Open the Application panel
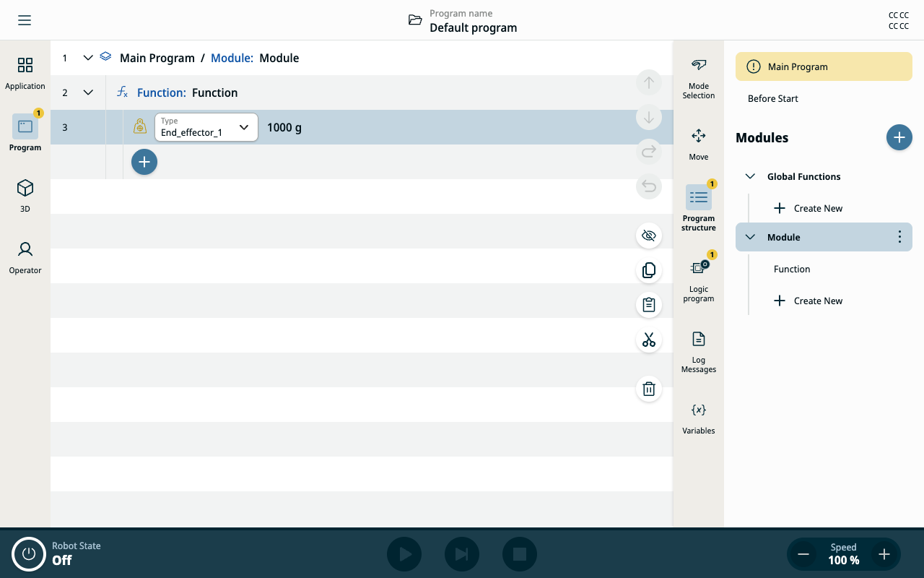Viewport: 924px width, 578px height. pyautogui.click(x=25, y=74)
